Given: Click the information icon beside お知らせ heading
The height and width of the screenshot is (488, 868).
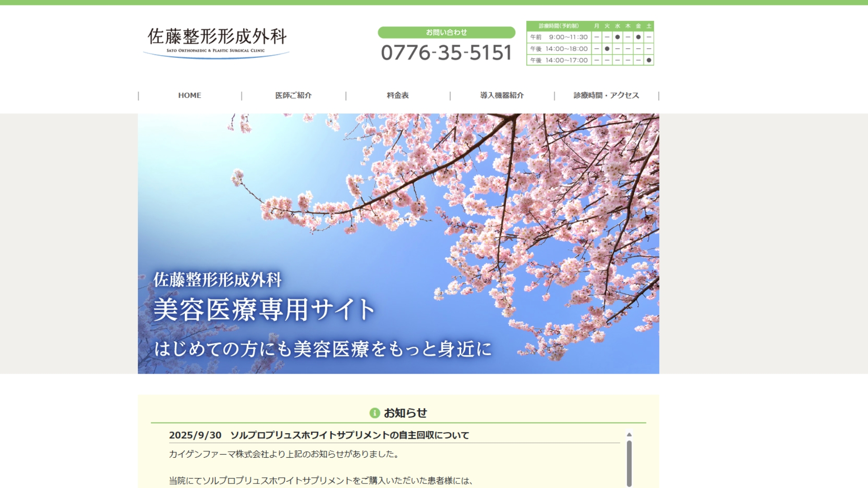Looking at the screenshot, I should pos(374,413).
